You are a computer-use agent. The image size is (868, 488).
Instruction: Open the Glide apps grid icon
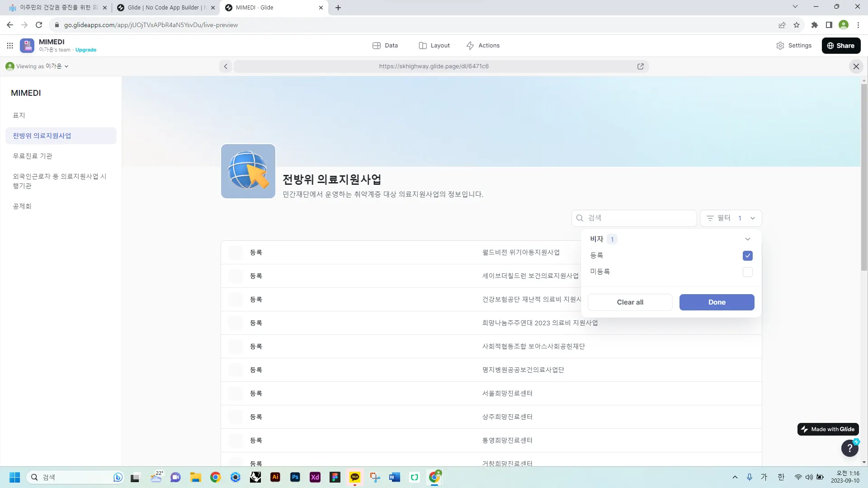click(x=10, y=46)
